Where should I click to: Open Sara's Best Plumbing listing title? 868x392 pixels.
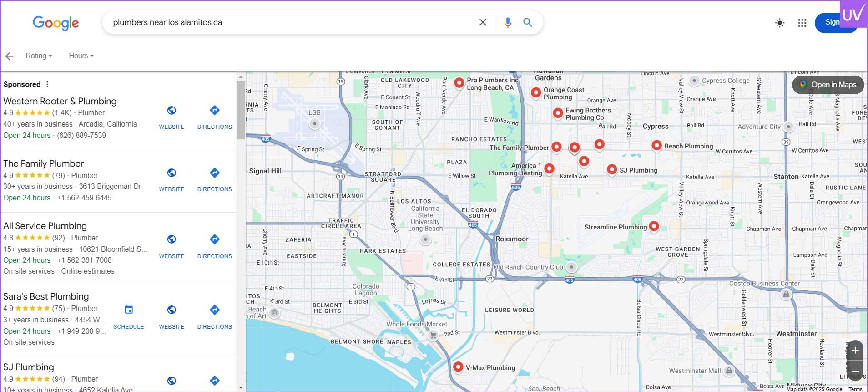pyautogui.click(x=46, y=296)
